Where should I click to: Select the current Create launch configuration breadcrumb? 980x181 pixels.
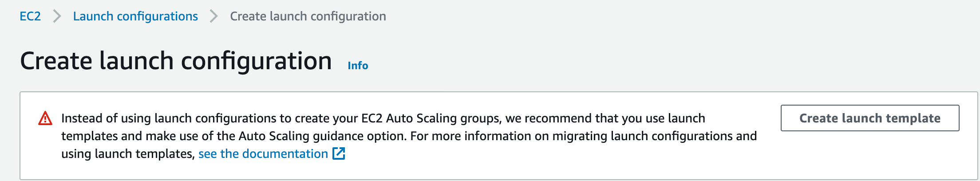(x=308, y=16)
